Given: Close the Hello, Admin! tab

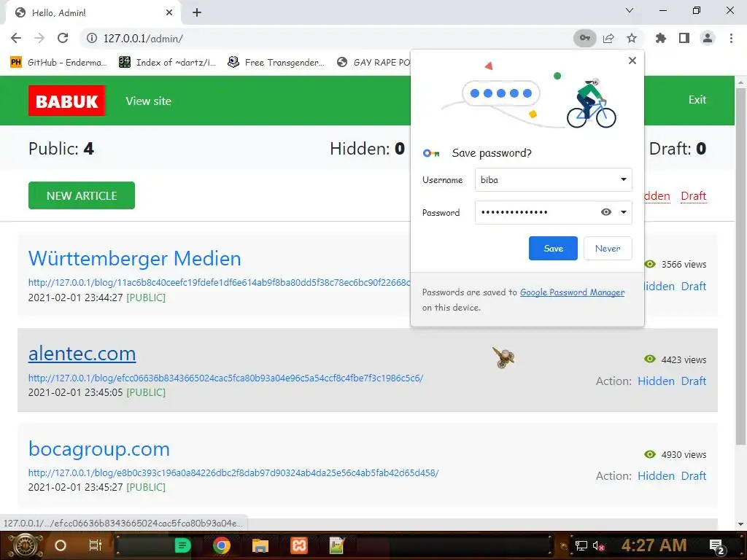Looking at the screenshot, I should (x=169, y=13).
